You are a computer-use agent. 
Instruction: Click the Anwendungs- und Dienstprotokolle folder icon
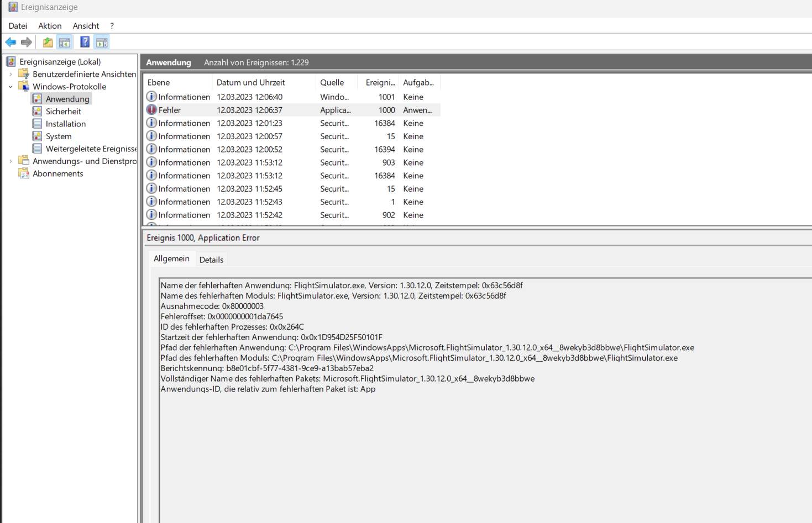click(24, 161)
